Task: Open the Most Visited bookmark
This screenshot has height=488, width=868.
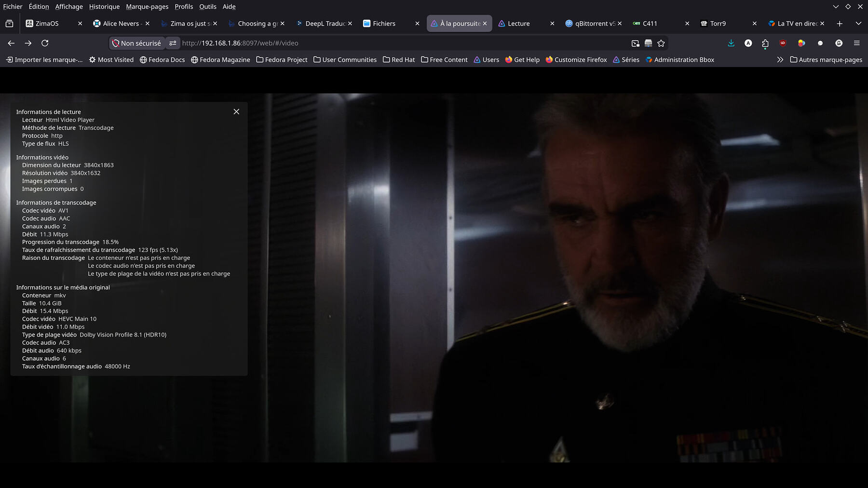Action: tap(111, 60)
